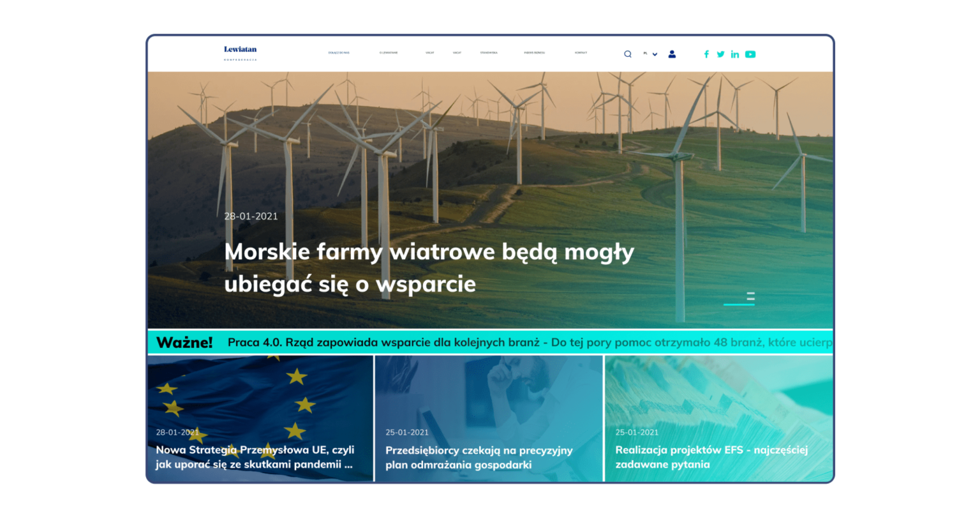
Task: Open Realizacja projektów EFS article
Action: [x=711, y=457]
